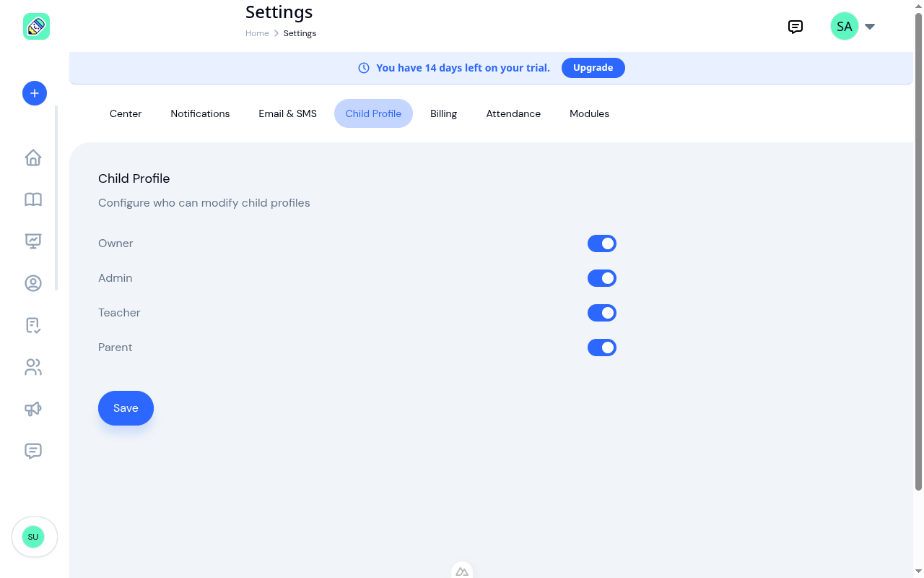Open the open-book icon in sidebar
The width and height of the screenshot is (924, 578).
point(33,199)
